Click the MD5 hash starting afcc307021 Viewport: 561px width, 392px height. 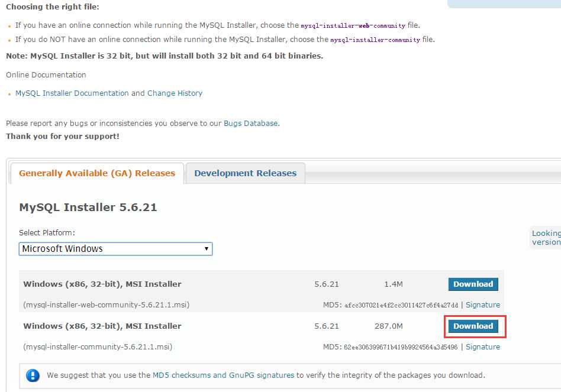401,305
